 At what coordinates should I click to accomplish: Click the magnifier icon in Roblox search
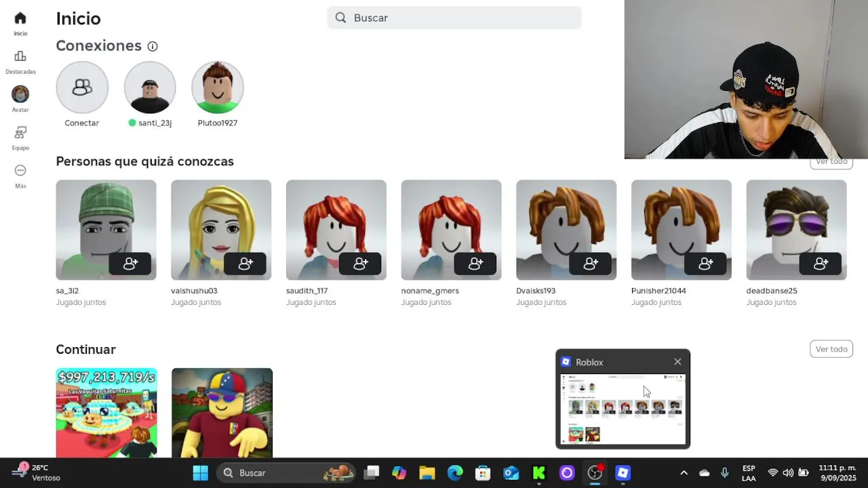click(340, 18)
